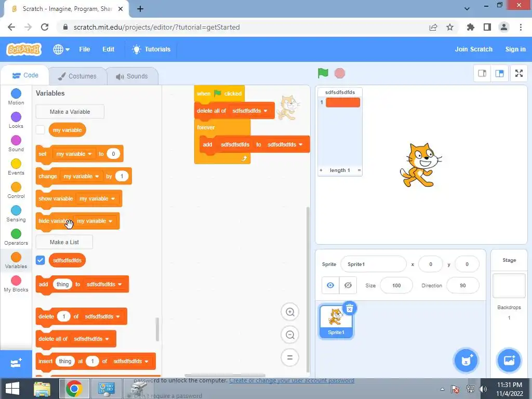Open variable dropdown in hide variable block
The height and width of the screenshot is (399, 532).
pos(95,221)
